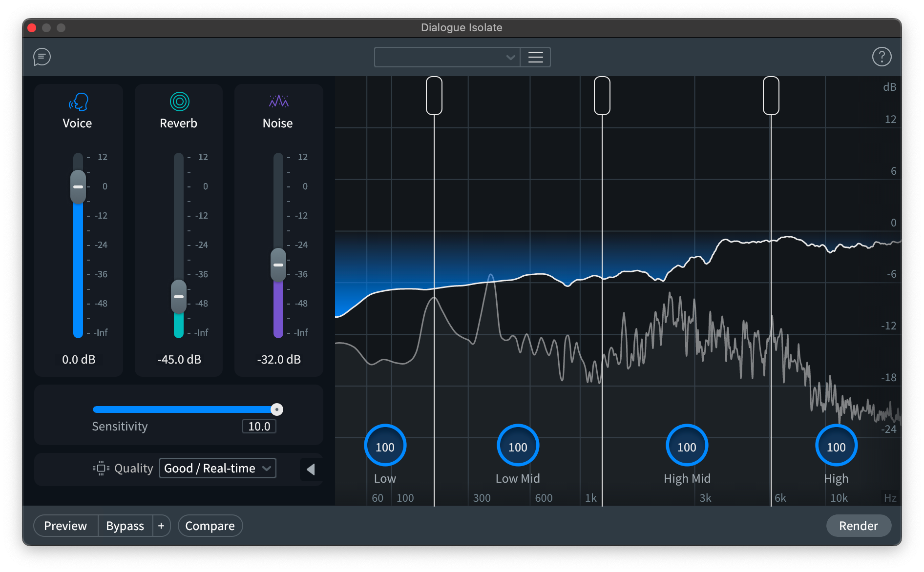The image size is (924, 572).
Task: Enable Preview playback
Action: click(x=65, y=526)
